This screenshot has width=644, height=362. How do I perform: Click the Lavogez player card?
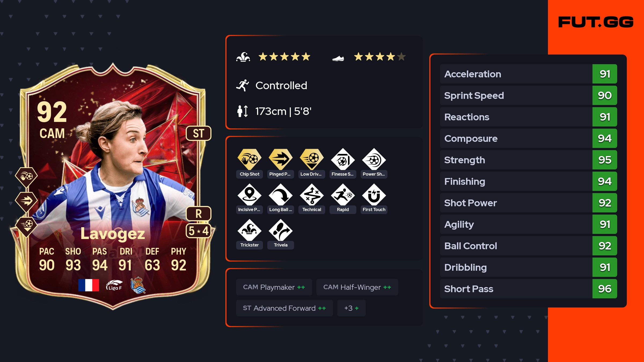click(x=113, y=187)
